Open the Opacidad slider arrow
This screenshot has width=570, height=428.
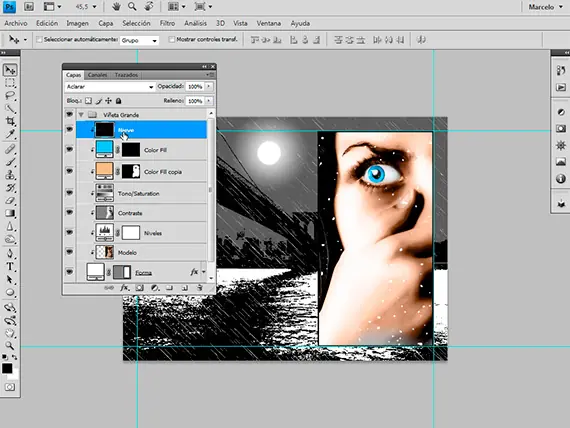[x=209, y=87]
